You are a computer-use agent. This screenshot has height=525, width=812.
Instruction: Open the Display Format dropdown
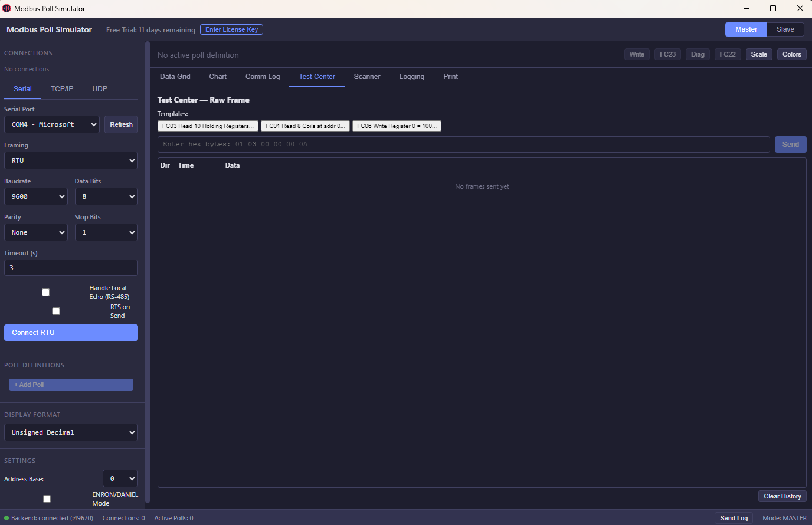(x=71, y=432)
